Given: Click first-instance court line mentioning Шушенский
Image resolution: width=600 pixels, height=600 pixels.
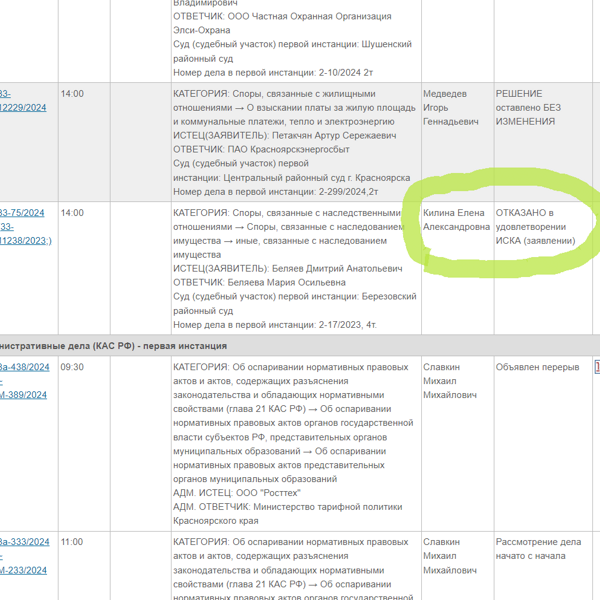Looking at the screenshot, I should coord(292,44).
